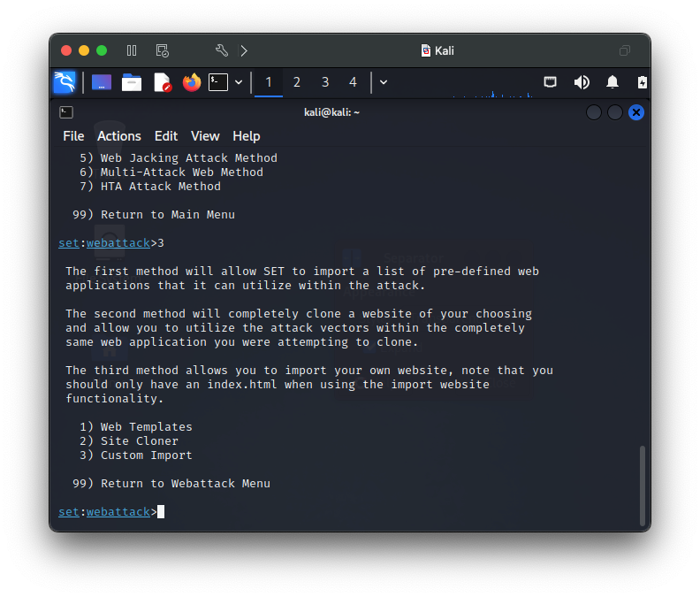700x597 pixels.
Task: Pause the Kali virtual machine
Action: 131,50
